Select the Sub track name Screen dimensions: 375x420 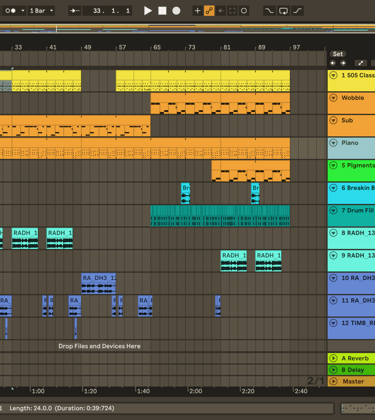click(x=347, y=120)
